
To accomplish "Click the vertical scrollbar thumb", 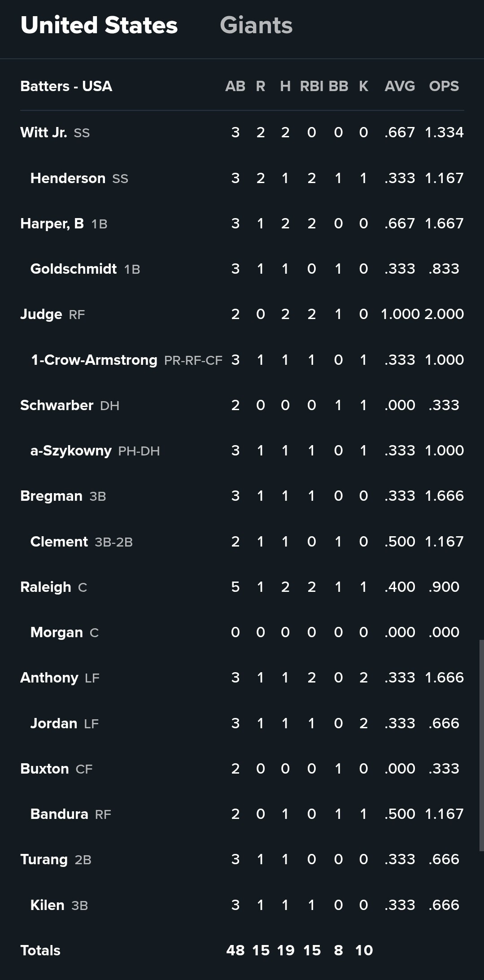I will pos(481,745).
